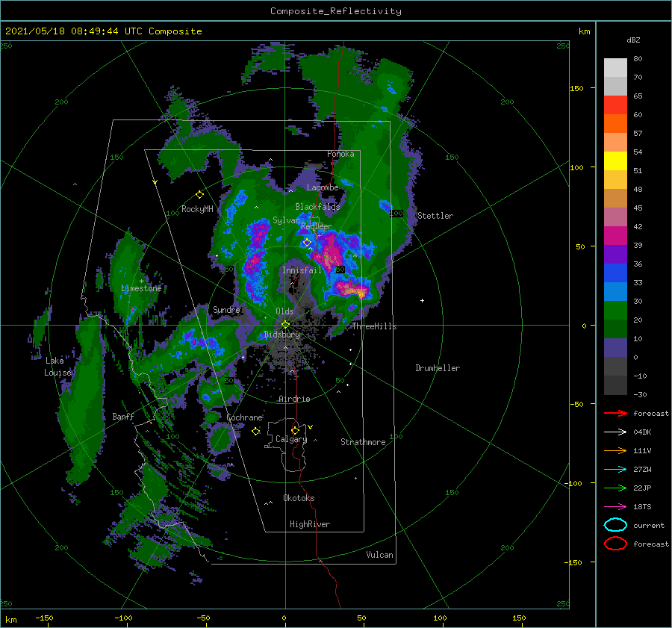Click the green 22JP arrow in the legend

pos(615,488)
